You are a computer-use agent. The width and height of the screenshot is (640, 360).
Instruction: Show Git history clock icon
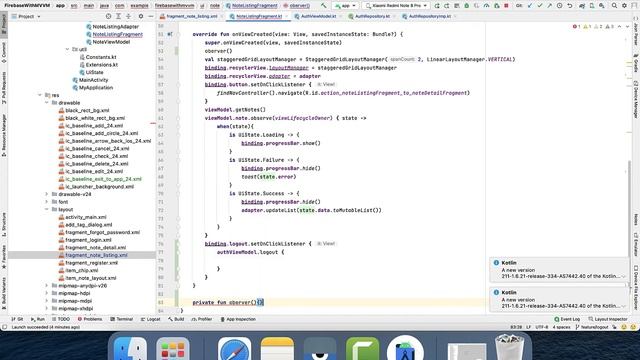560,6
